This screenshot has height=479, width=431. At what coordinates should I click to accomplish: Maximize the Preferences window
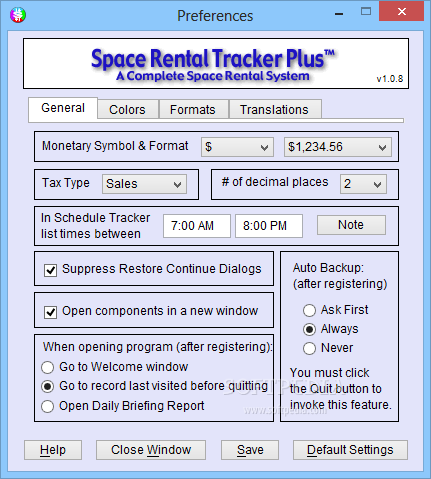[366, 12]
